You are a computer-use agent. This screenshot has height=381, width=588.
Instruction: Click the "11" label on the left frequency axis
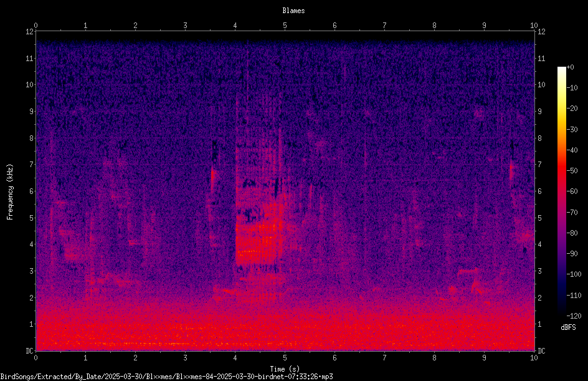pyautogui.click(x=29, y=59)
